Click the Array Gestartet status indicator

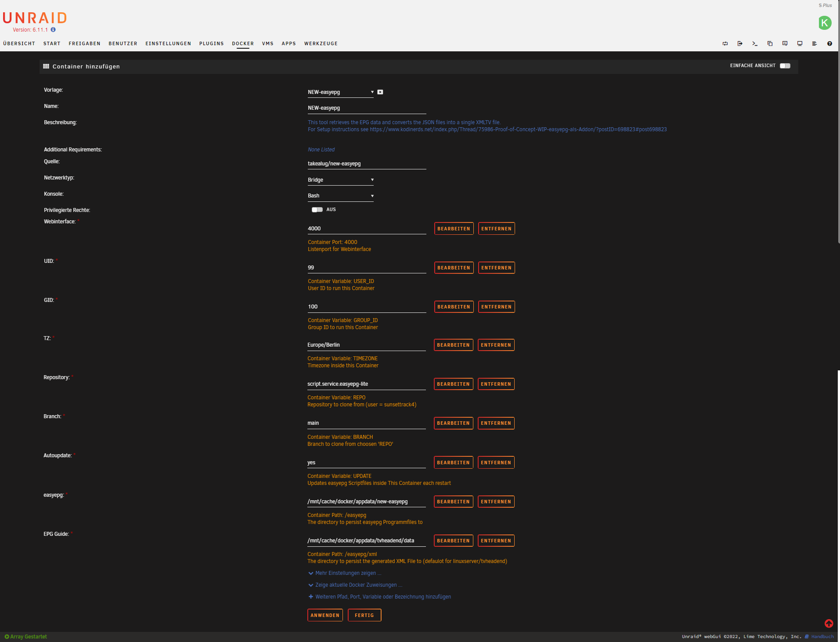point(25,637)
